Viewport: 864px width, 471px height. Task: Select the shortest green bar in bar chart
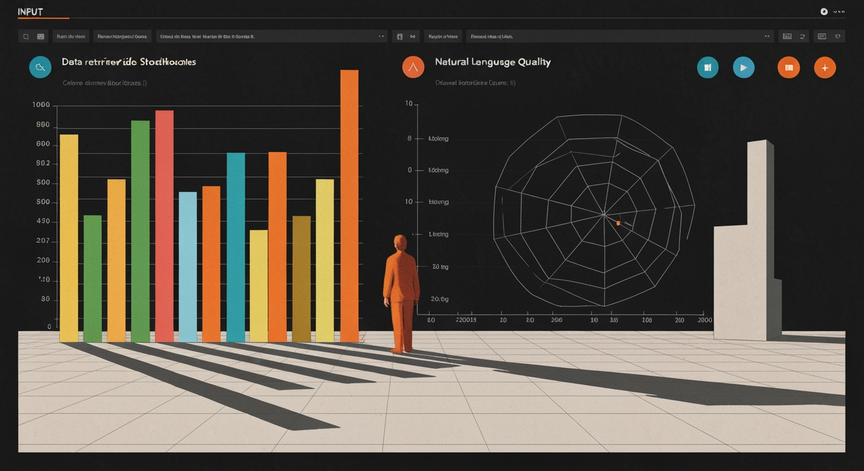93,278
